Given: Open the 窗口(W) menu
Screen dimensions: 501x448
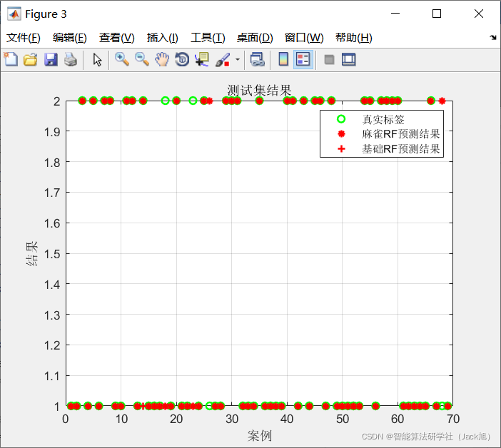Looking at the screenshot, I should click(x=304, y=38).
